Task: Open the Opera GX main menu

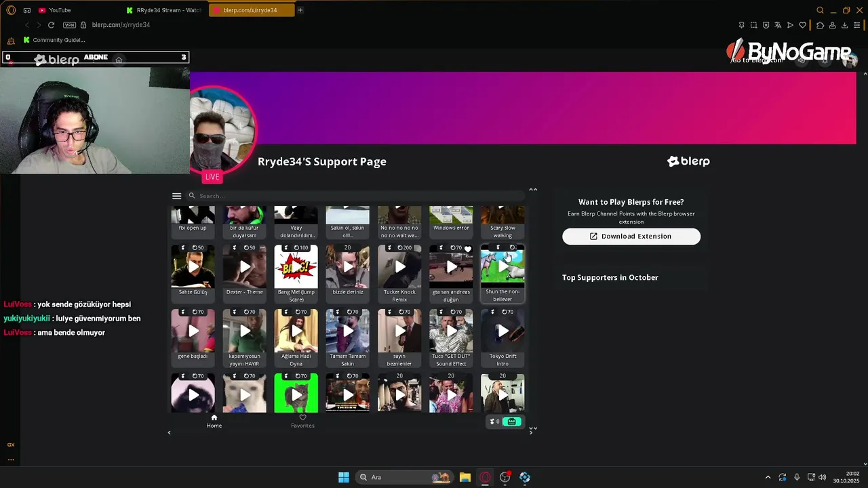Action: 11,10
